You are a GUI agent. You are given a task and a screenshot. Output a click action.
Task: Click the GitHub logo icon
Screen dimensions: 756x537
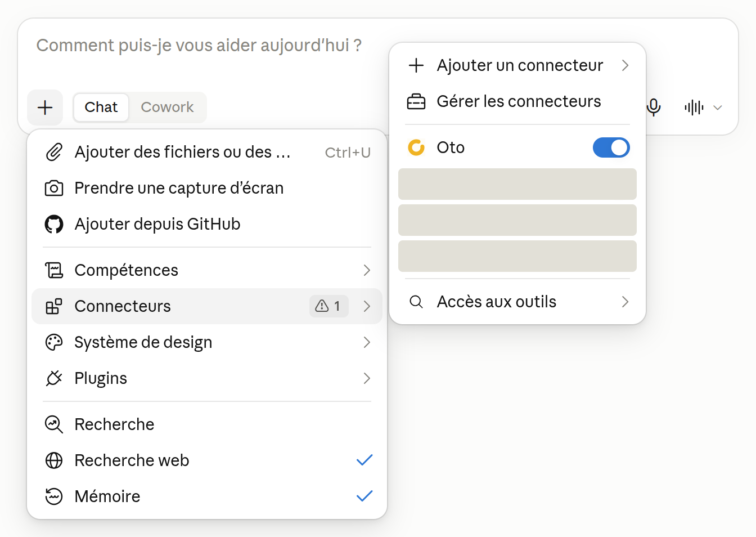(54, 224)
